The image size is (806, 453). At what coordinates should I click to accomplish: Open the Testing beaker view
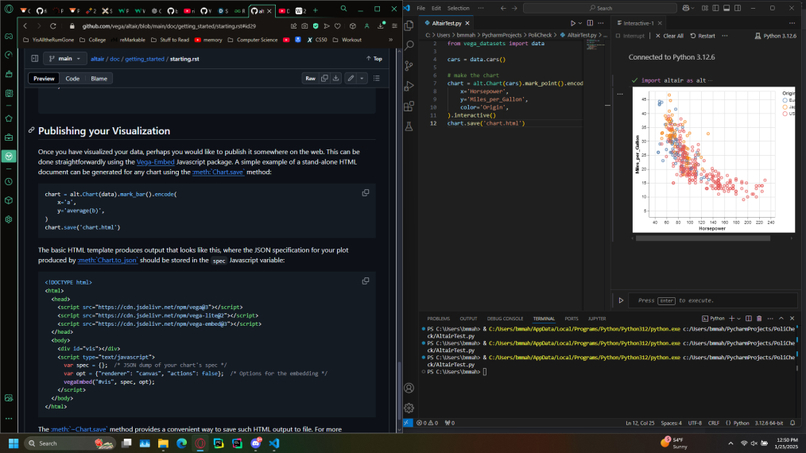tap(409, 126)
